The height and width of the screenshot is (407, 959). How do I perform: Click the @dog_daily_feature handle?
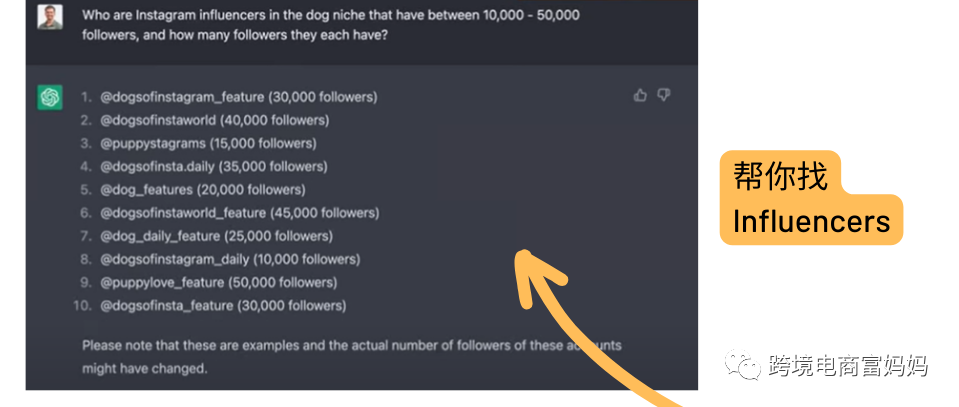pyautogui.click(x=160, y=236)
